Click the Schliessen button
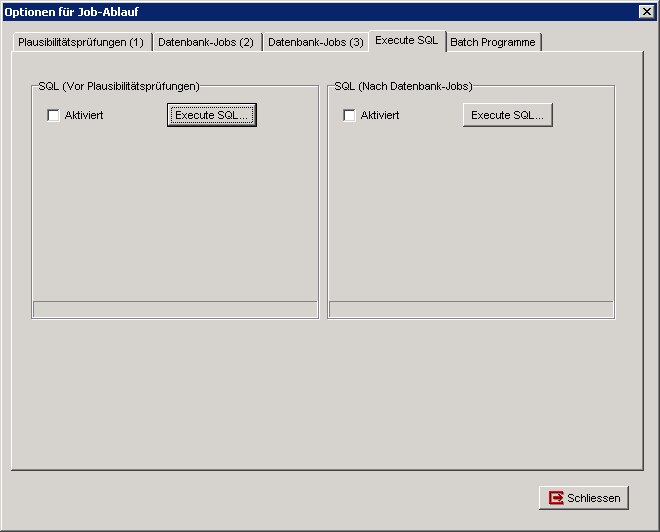The image size is (660, 532). [584, 498]
